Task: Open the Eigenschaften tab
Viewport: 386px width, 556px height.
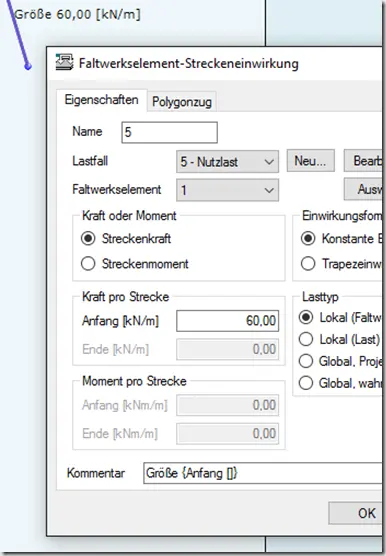Action: point(101,100)
